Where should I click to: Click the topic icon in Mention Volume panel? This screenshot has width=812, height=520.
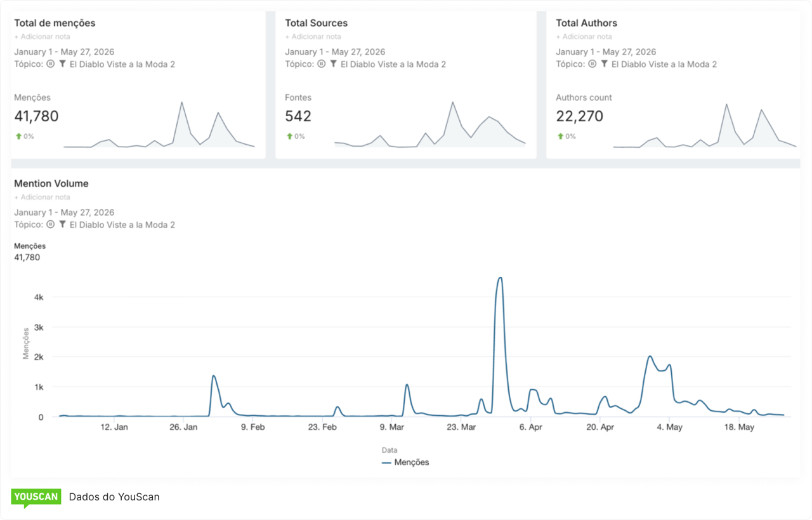tap(51, 225)
